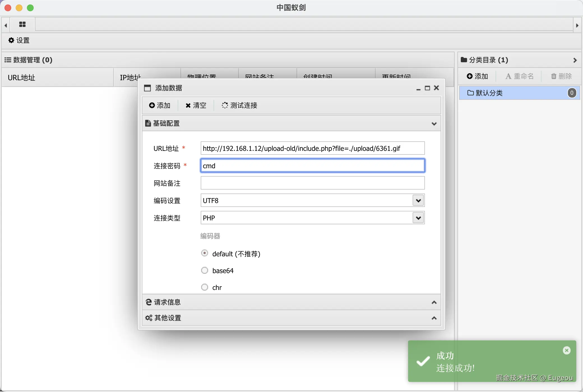Choose the chr encoder radio button
This screenshot has width=583, height=392.
click(205, 287)
